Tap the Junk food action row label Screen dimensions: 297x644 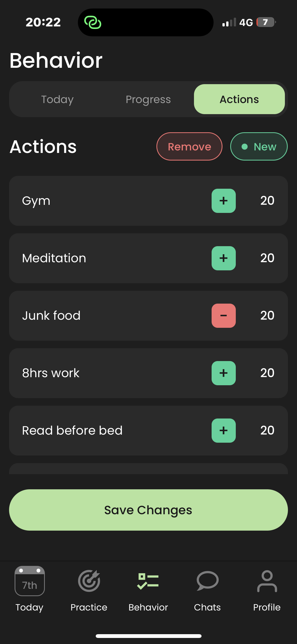[x=51, y=316]
